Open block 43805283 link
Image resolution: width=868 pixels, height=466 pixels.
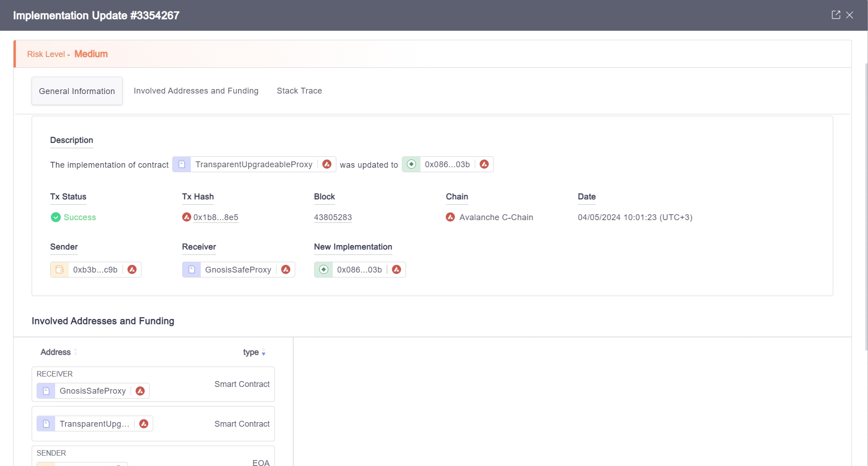333,217
